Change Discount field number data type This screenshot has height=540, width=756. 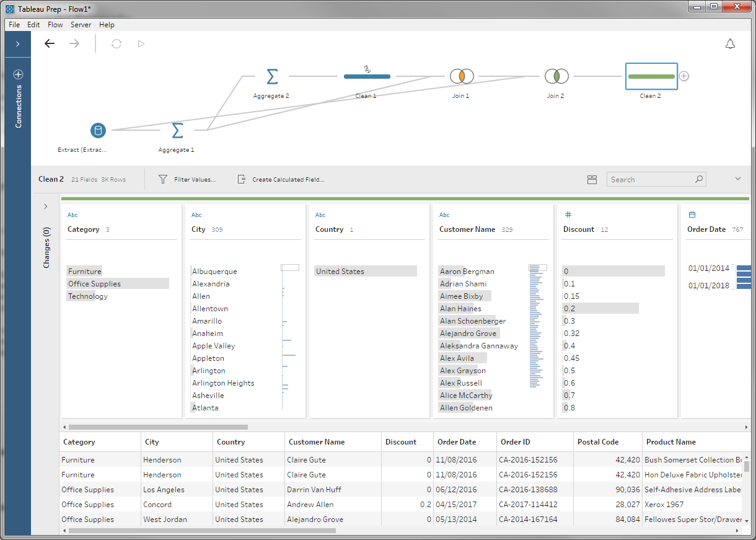click(568, 215)
